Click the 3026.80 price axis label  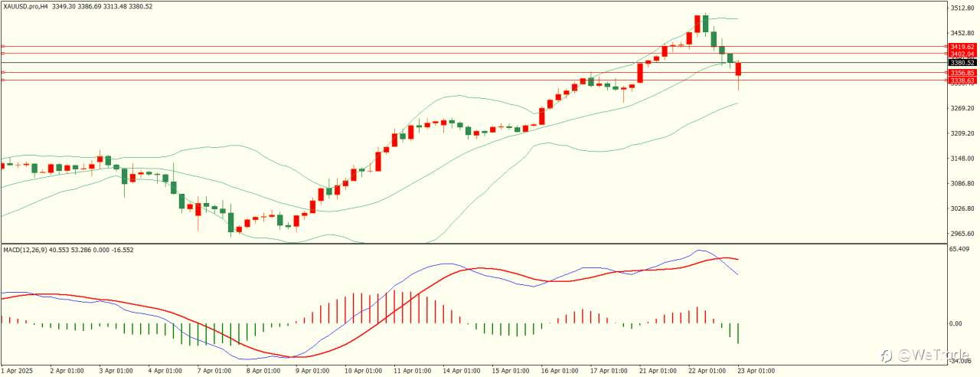pyautogui.click(x=962, y=208)
